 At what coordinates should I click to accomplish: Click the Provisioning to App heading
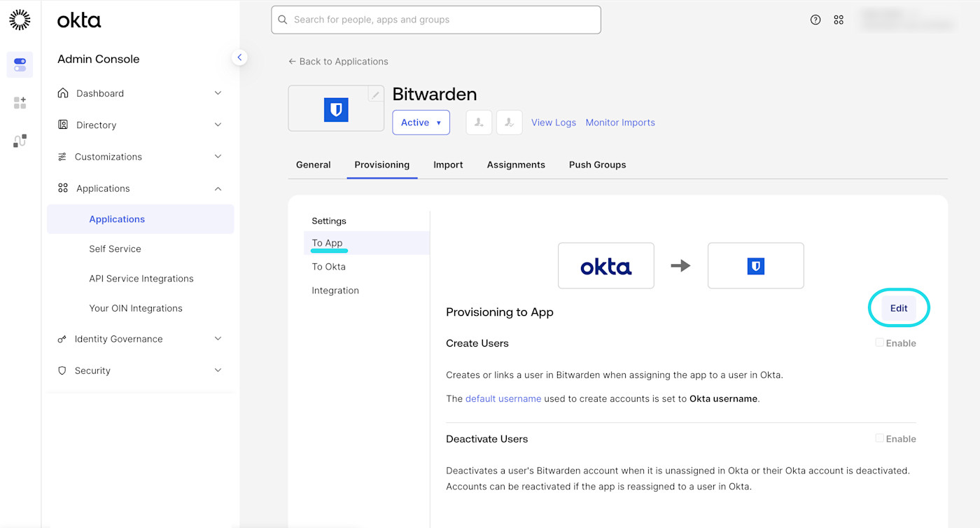pos(500,312)
